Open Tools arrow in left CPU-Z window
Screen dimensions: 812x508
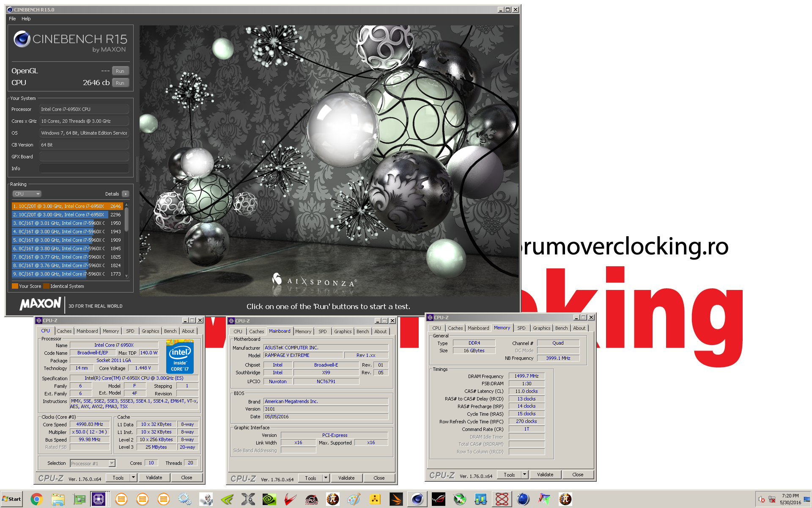[x=133, y=478]
